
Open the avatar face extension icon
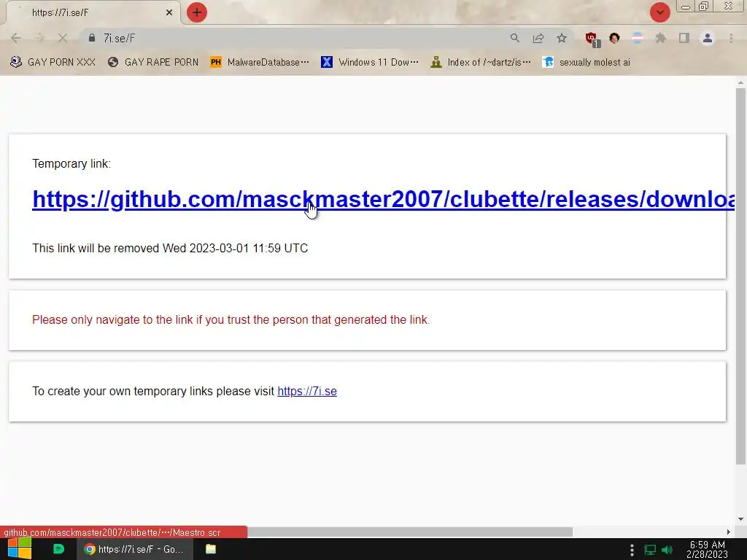point(614,38)
